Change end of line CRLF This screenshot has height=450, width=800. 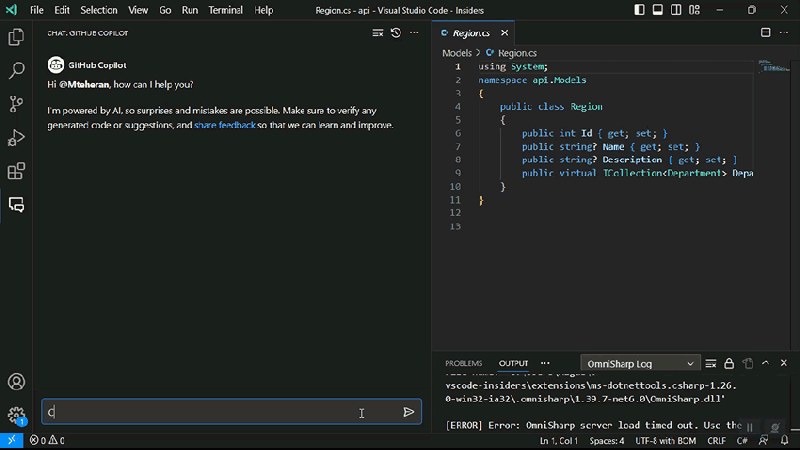(x=716, y=441)
